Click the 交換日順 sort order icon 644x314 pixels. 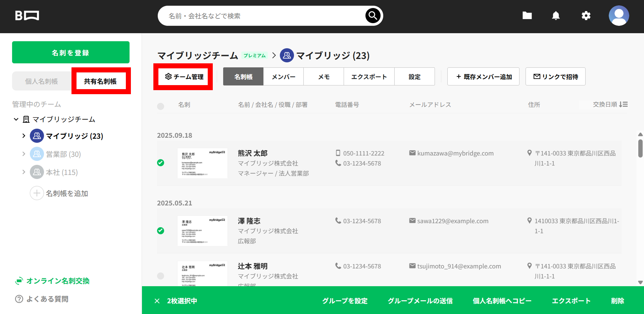624,104
